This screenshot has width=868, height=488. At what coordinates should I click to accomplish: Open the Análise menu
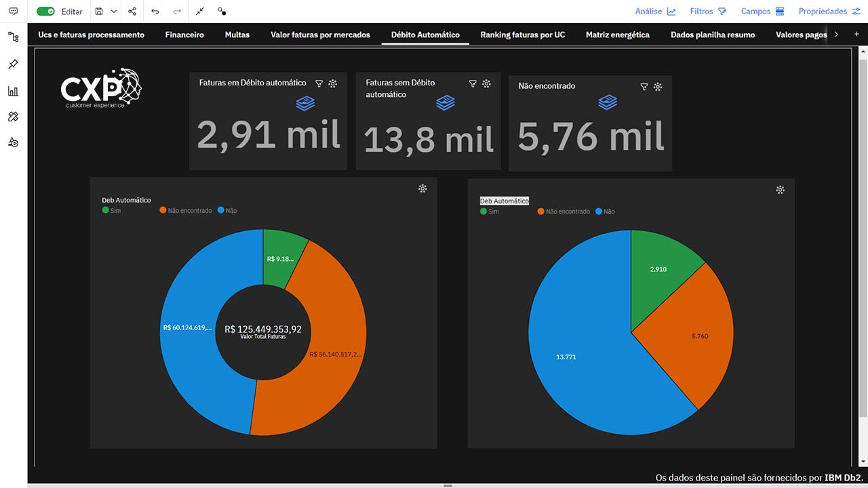click(x=655, y=12)
